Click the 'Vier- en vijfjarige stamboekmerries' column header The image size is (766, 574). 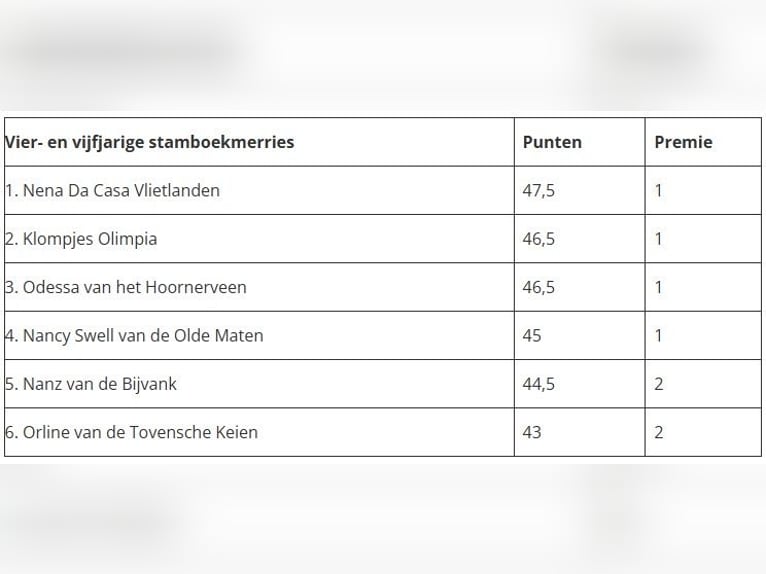pos(150,142)
